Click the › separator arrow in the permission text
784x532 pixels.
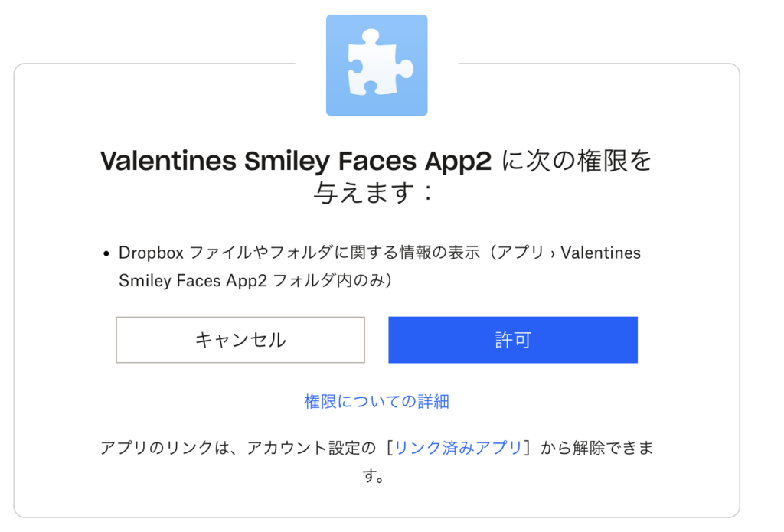553,254
